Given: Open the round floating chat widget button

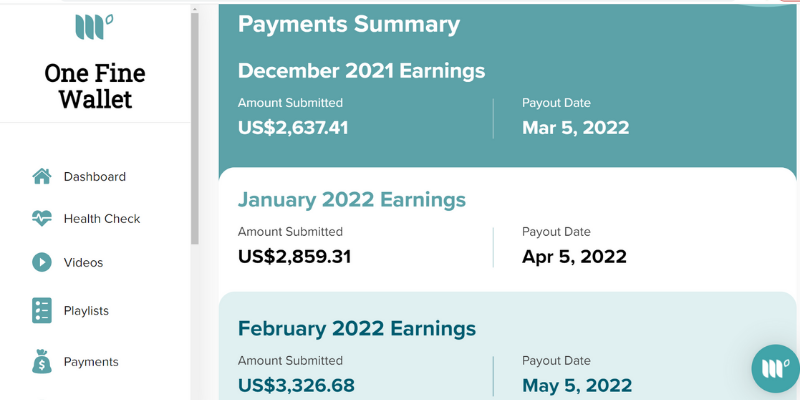Looking at the screenshot, I should pyautogui.click(x=776, y=368).
